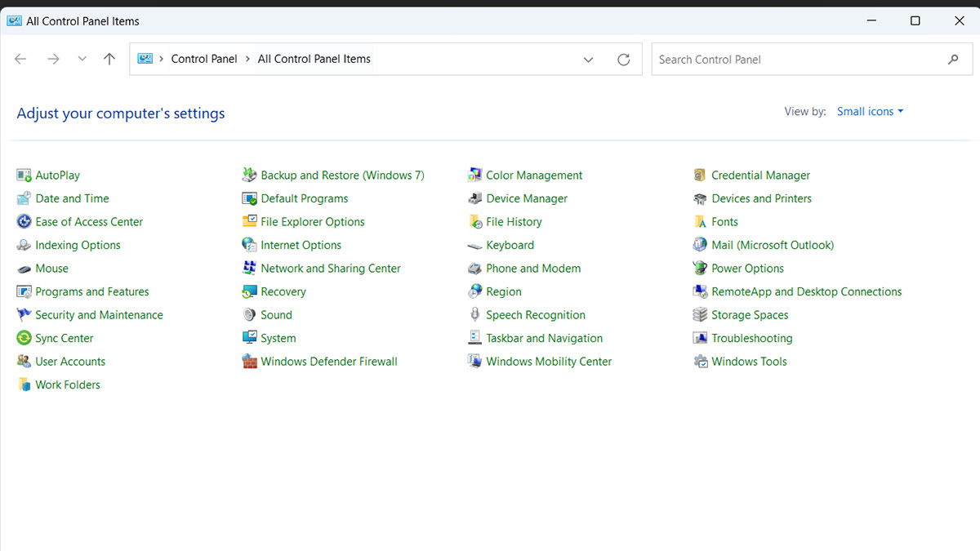
Task: Select the Security and Maintenance flag icon
Action: coord(24,315)
